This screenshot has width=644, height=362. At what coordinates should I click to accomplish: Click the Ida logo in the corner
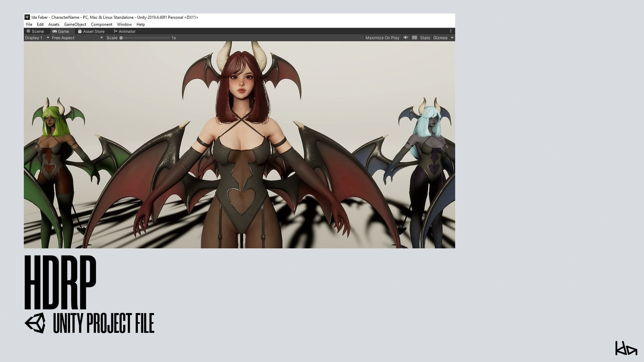(x=626, y=349)
